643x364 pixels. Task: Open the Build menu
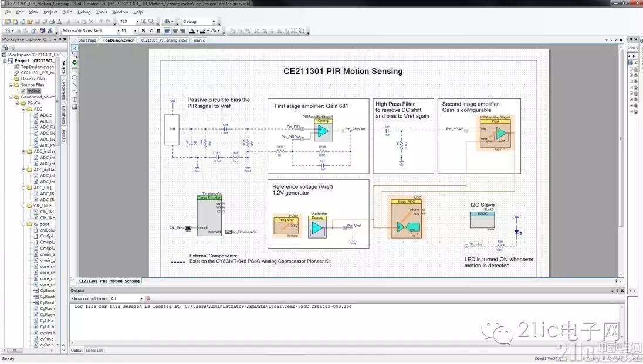click(67, 12)
